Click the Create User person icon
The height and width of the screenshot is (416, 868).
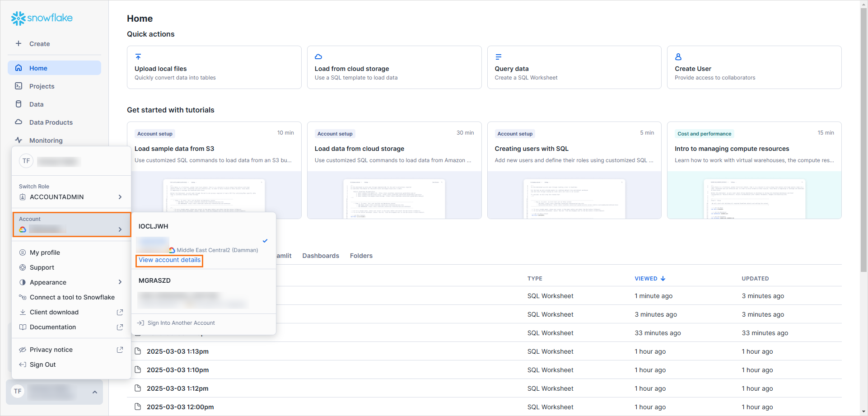tap(678, 57)
